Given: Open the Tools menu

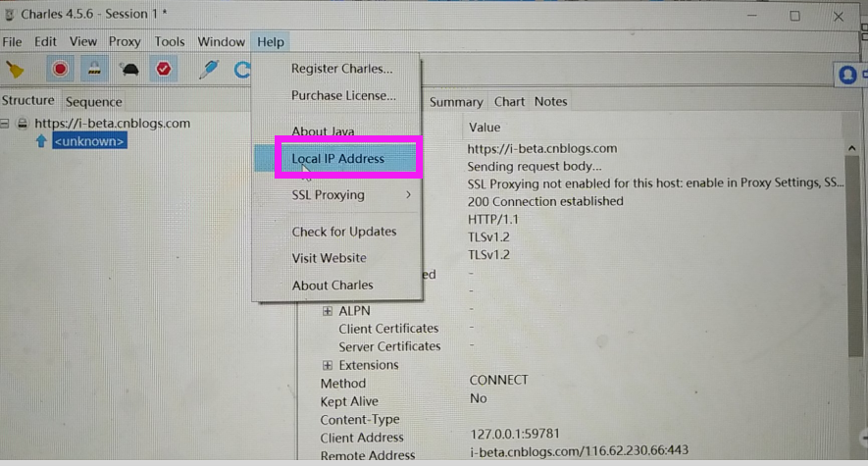Looking at the screenshot, I should coord(170,42).
